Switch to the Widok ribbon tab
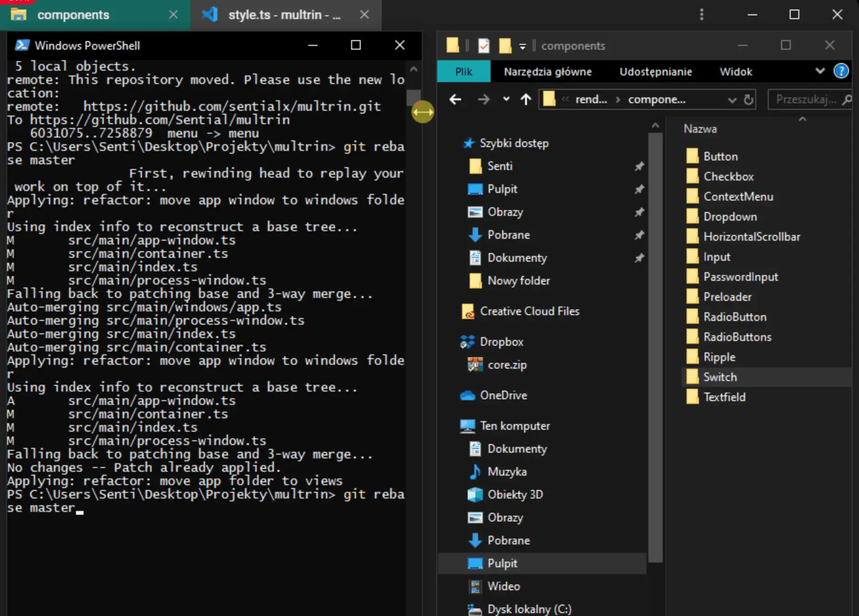859x616 pixels. (736, 72)
